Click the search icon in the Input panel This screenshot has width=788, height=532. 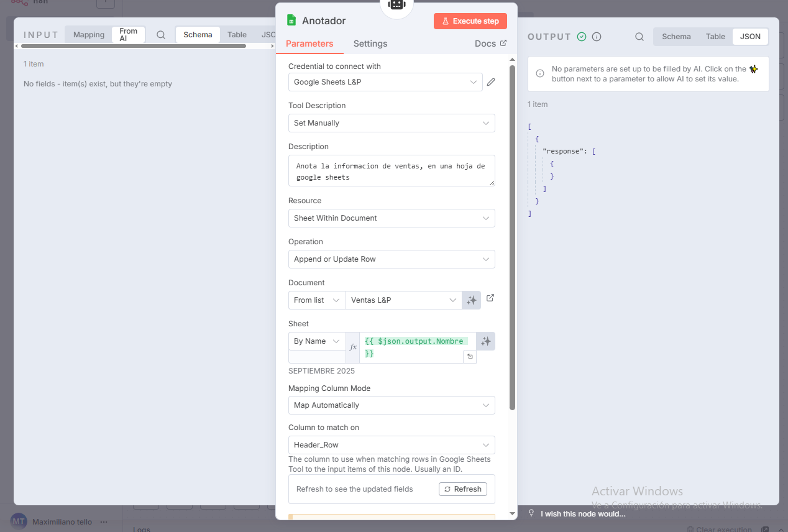161,35
